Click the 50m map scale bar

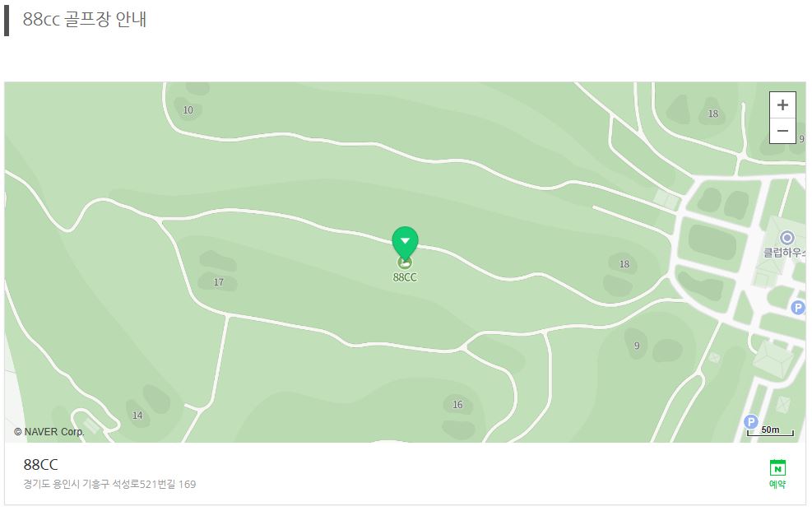point(770,431)
